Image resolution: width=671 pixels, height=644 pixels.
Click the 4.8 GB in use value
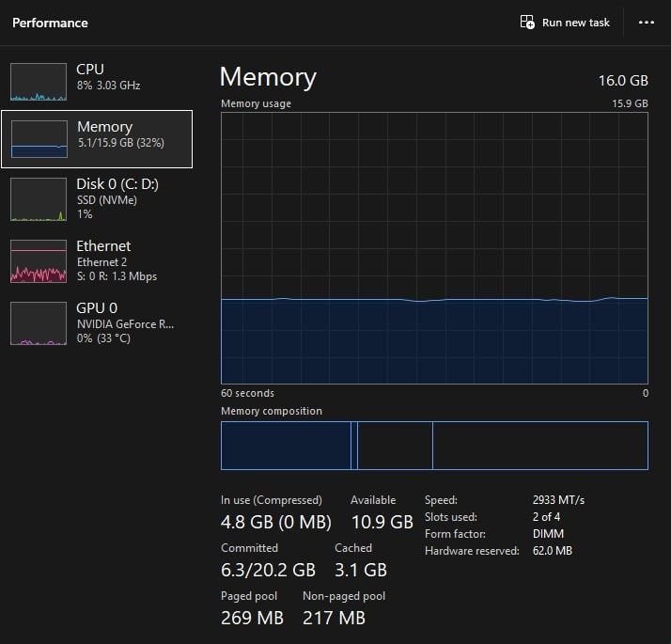(276, 521)
